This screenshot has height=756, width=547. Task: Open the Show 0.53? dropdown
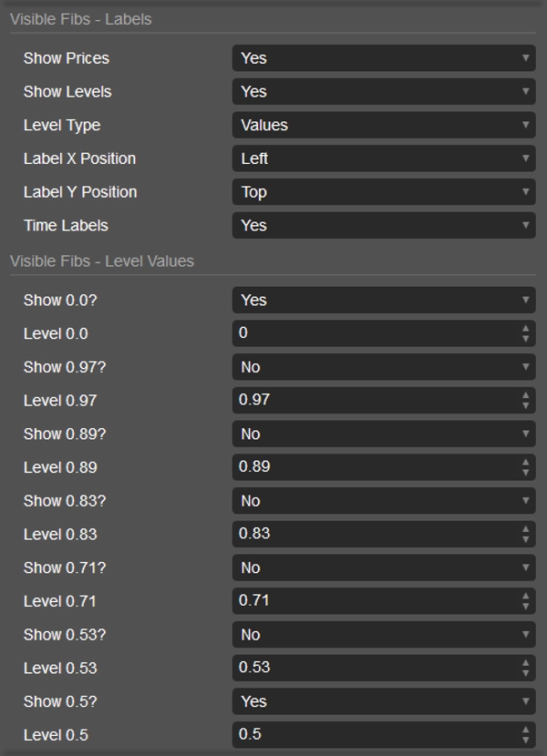383,635
